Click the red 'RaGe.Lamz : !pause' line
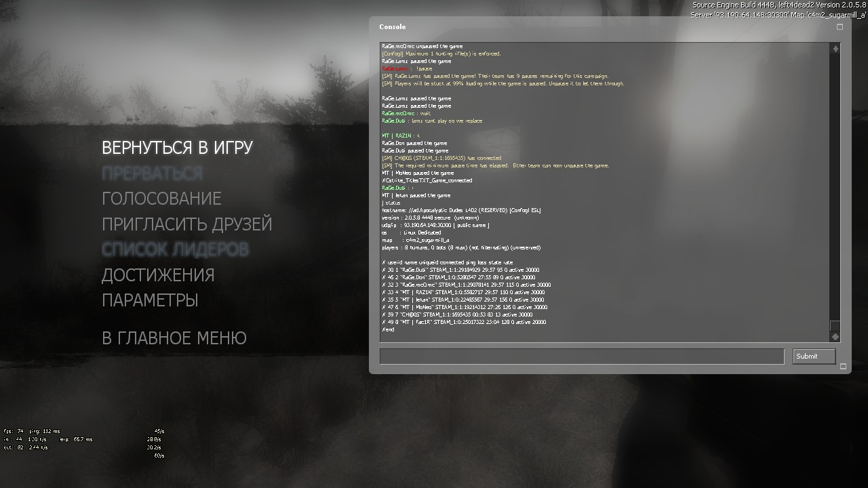The width and height of the screenshot is (868, 488). (407, 68)
